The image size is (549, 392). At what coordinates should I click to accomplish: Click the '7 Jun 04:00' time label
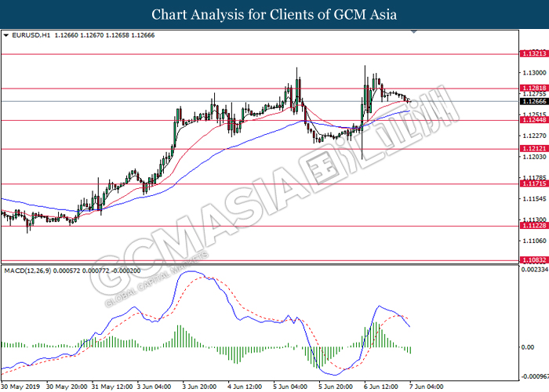coord(427,387)
